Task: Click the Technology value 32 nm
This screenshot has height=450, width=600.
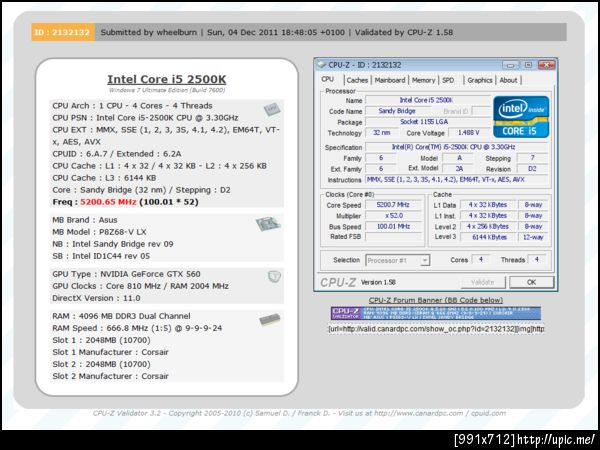Action: (x=382, y=132)
